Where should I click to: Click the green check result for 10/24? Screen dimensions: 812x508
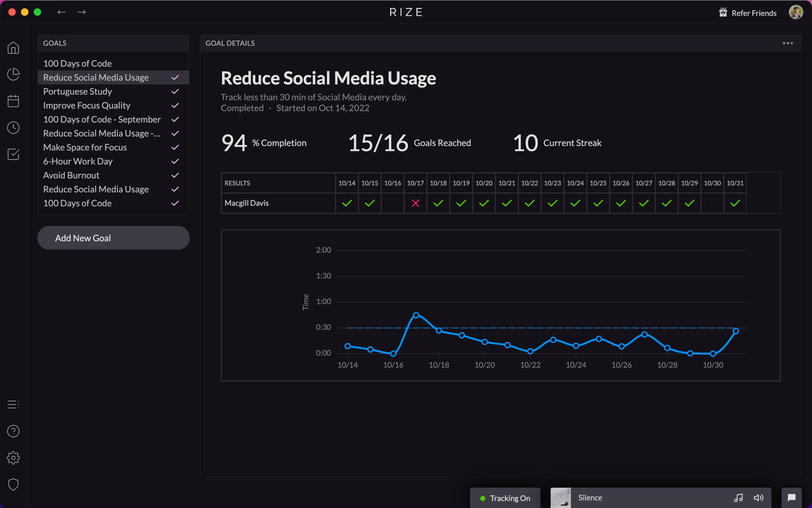pyautogui.click(x=575, y=203)
